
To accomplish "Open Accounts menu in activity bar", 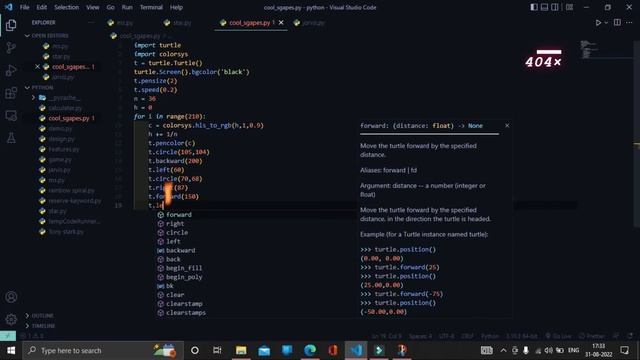I will pyautogui.click(x=11, y=297).
